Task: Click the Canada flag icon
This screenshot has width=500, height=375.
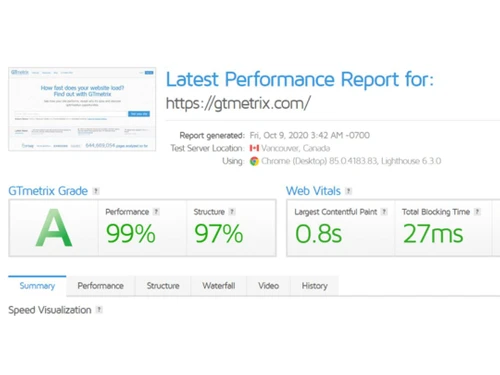Action: 254,148
